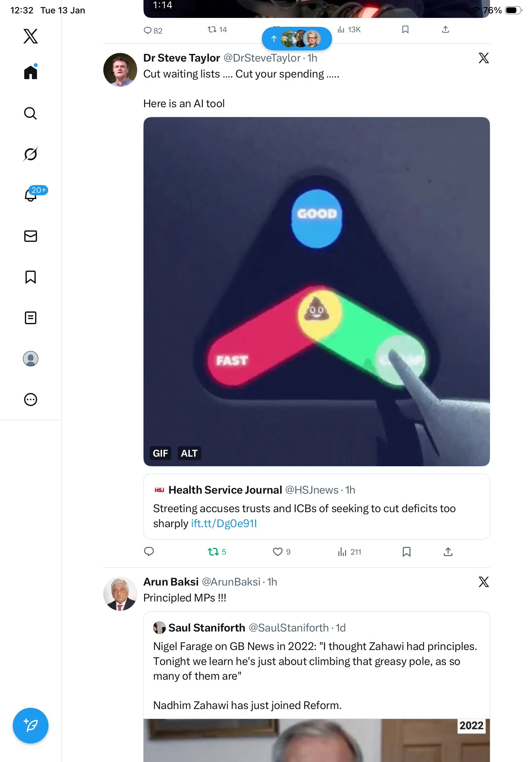Share Dr Steve Taylor's post
532x762 pixels.
[448, 552]
